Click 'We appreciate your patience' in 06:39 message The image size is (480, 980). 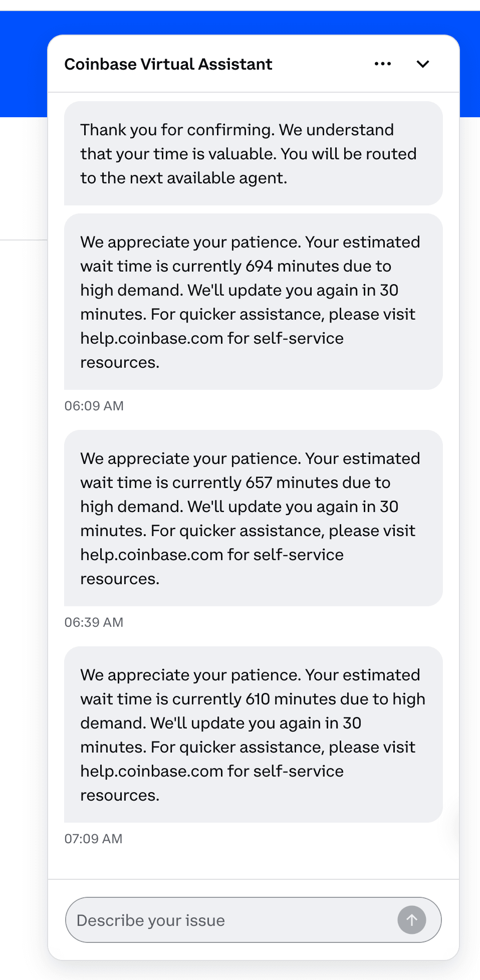(x=190, y=458)
